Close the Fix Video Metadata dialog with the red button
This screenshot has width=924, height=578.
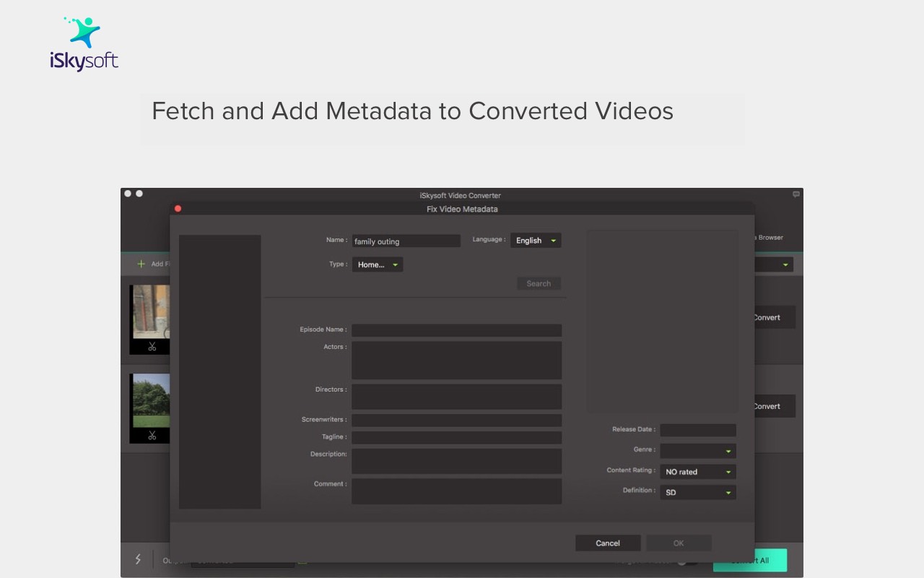click(178, 209)
